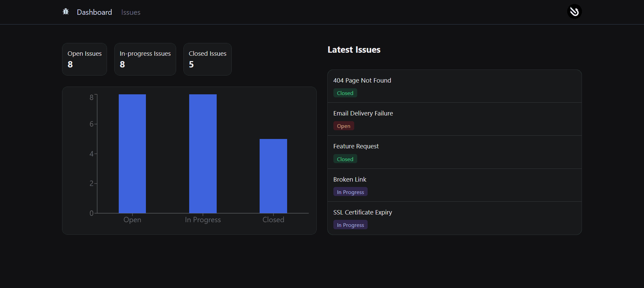Click Closed badge under 404 Page Not Found
644x288 pixels.
(345, 93)
